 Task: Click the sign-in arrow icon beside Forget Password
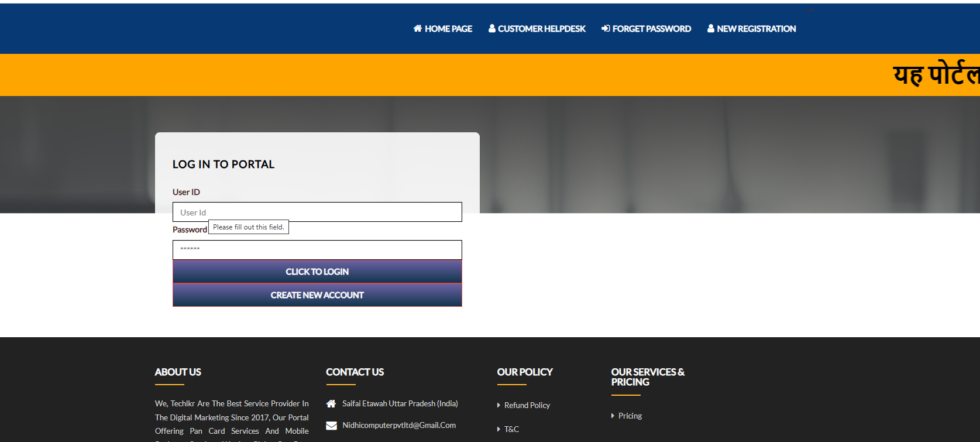[606, 28]
